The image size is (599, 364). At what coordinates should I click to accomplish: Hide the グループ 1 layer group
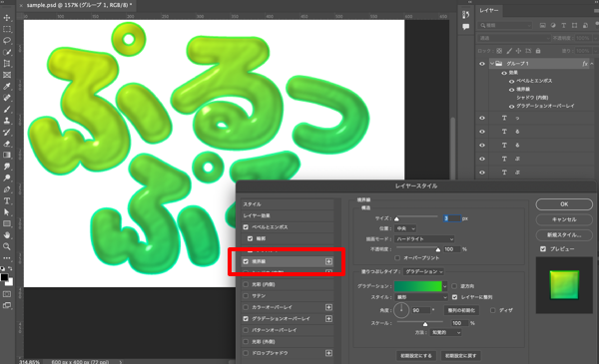pyautogui.click(x=482, y=64)
